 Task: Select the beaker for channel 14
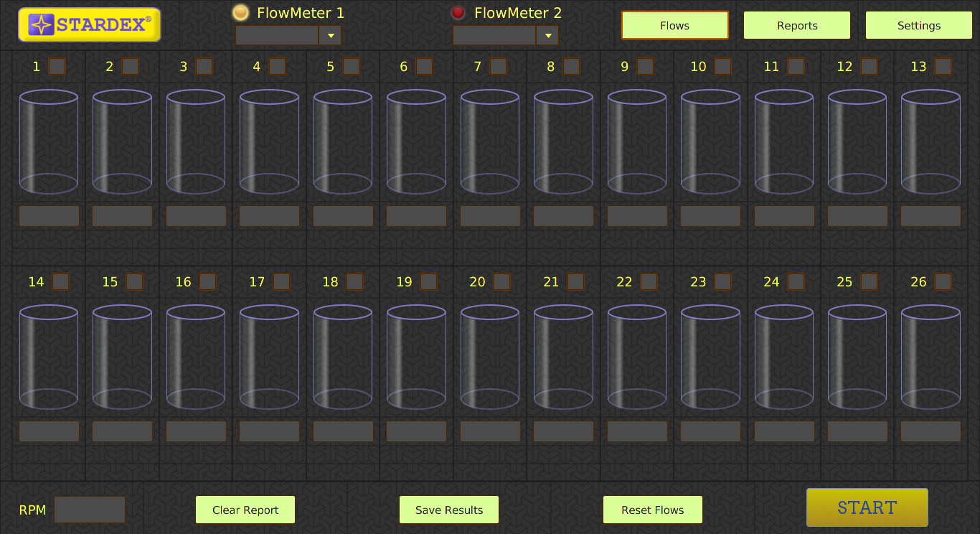click(x=49, y=357)
